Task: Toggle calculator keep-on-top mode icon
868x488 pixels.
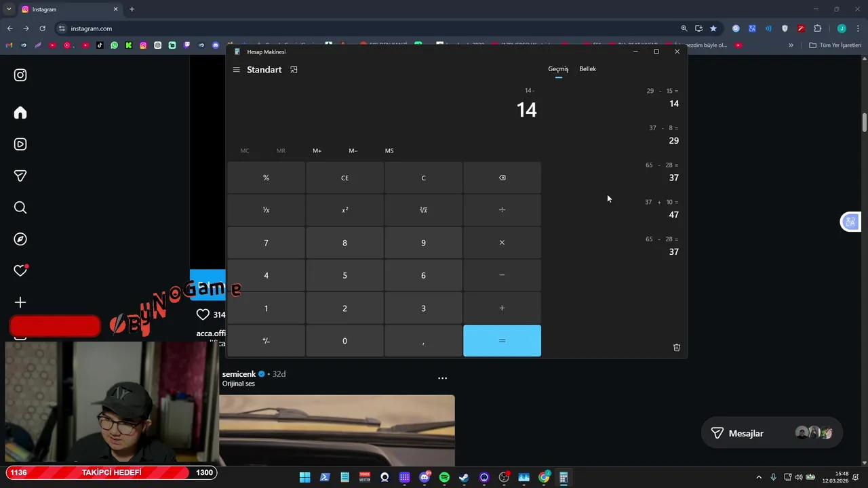Action: point(294,70)
